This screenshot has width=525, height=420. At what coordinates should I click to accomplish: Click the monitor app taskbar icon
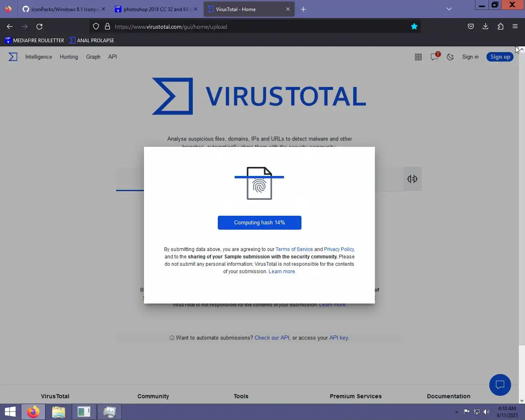pyautogui.click(x=110, y=412)
